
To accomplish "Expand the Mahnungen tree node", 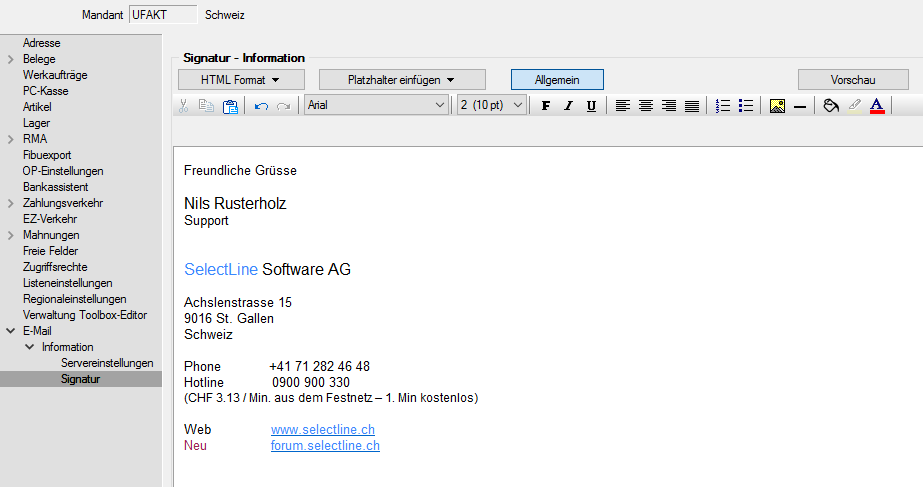I will pyautogui.click(x=11, y=236).
